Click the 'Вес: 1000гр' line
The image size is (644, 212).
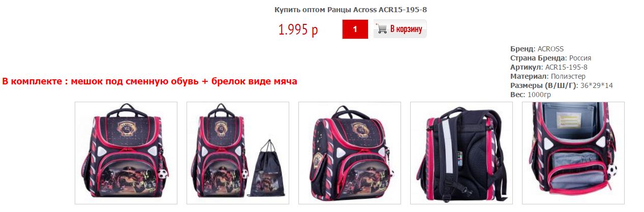tap(531, 95)
